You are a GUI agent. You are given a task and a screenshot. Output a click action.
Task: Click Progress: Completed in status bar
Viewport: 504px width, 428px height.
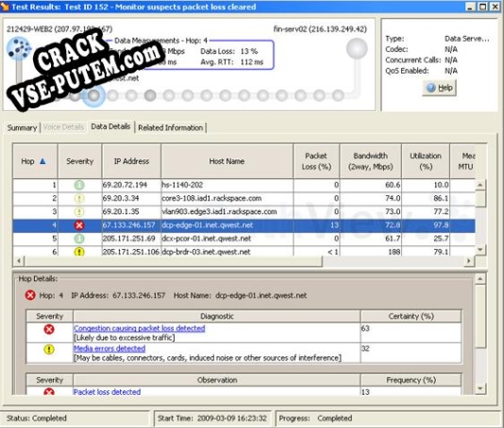point(315,419)
